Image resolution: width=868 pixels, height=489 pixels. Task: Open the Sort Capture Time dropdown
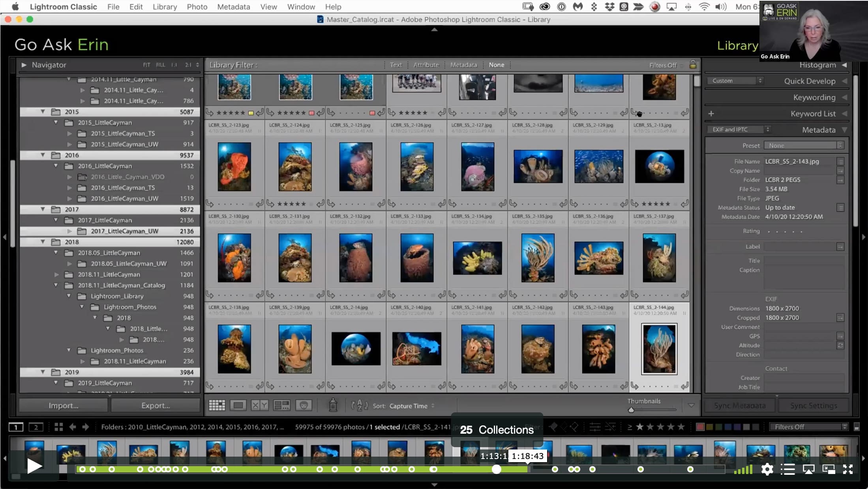[412, 406]
